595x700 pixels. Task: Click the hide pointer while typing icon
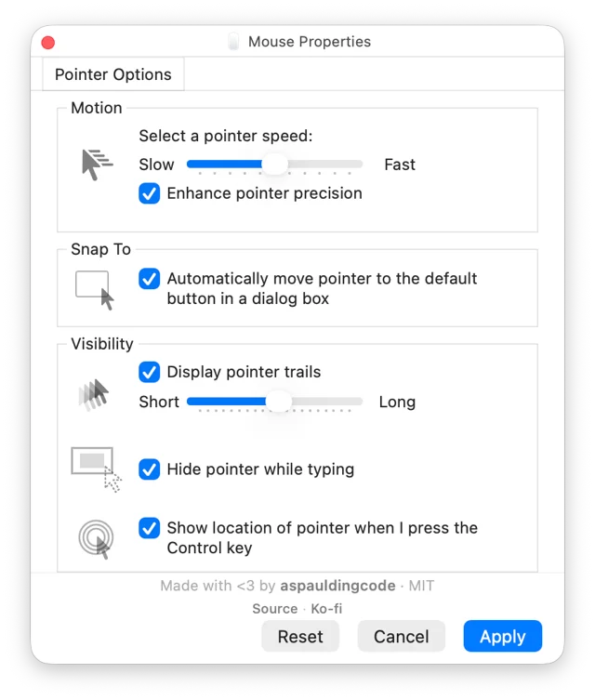coord(96,469)
